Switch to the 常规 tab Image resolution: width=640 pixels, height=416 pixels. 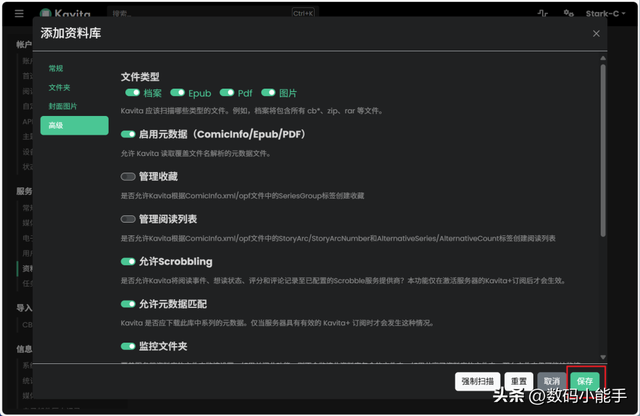tap(56, 68)
